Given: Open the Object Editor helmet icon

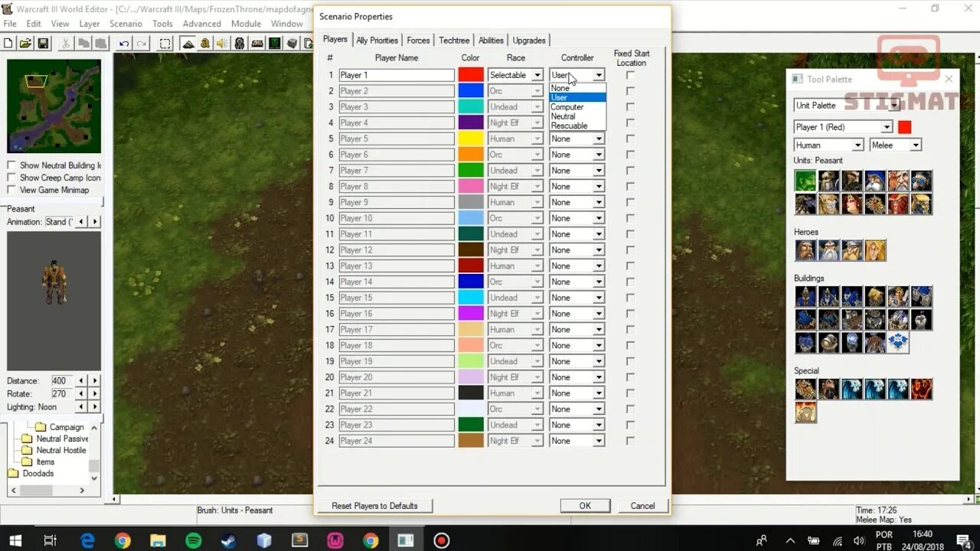Looking at the screenshot, I should pos(240,44).
